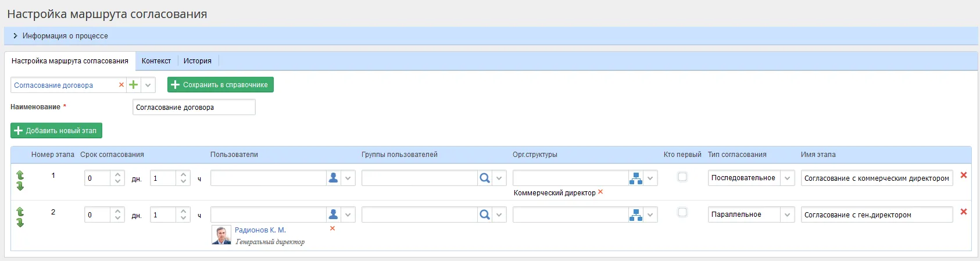
Task: Click the user group search icon in stage 2
Action: coord(484,214)
